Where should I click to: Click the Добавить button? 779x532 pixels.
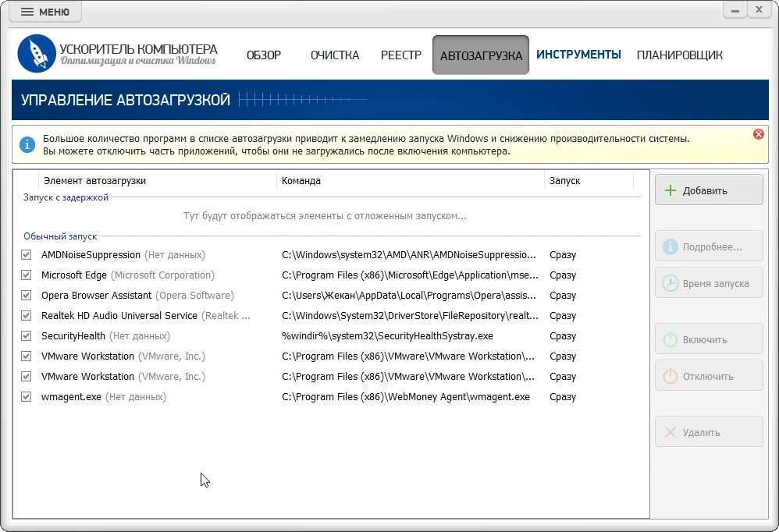709,190
